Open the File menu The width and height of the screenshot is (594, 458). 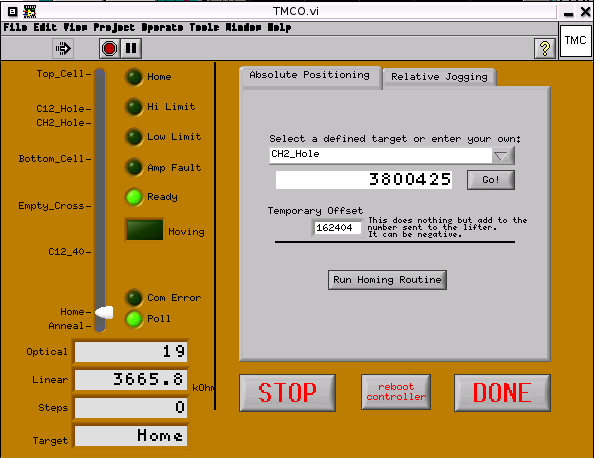click(16, 28)
